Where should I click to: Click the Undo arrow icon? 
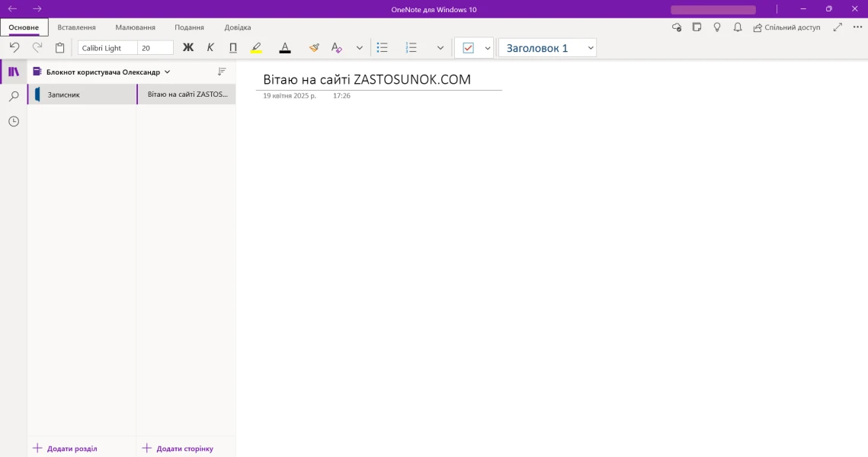[x=14, y=47]
